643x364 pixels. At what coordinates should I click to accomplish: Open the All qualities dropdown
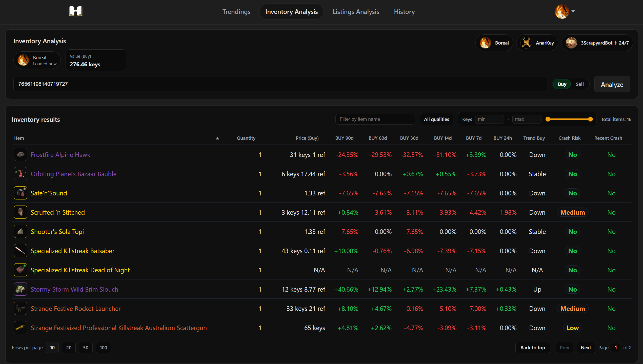coord(436,119)
